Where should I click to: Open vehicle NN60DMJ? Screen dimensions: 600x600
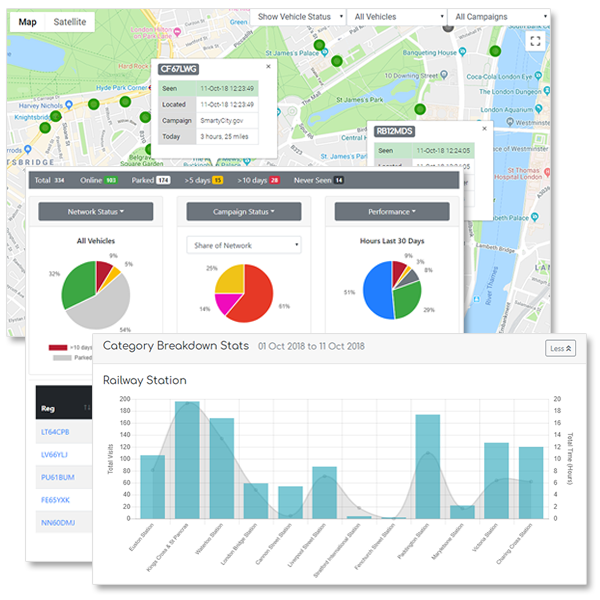[x=58, y=522]
